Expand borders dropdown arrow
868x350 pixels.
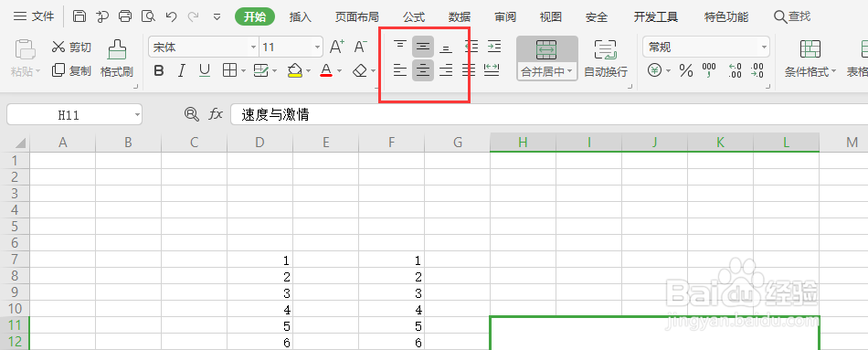click(244, 71)
